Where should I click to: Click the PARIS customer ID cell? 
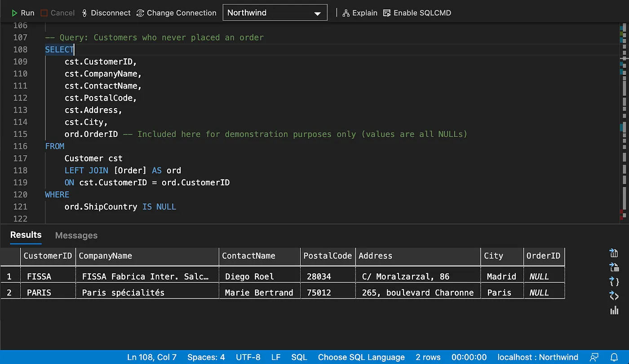[48, 293]
